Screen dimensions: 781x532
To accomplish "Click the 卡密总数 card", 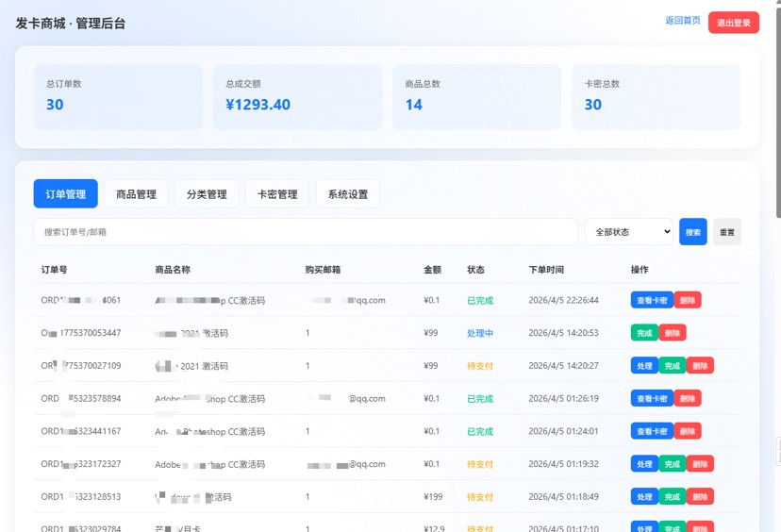I will [x=656, y=96].
